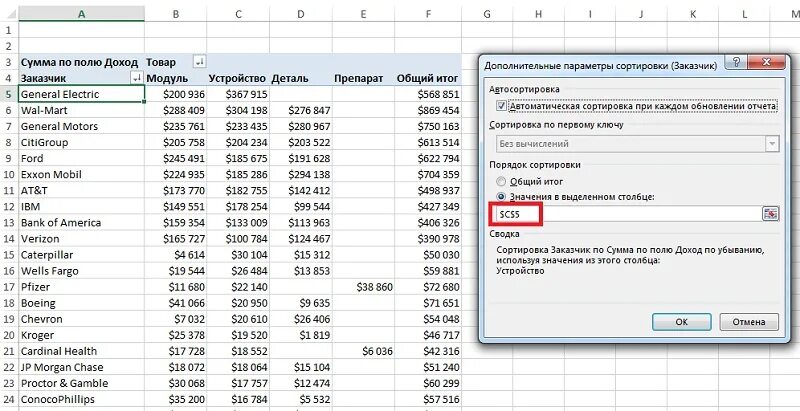This screenshot has height=411, width=800.
Task: Toggle automatic sorting on report update checkbox
Action: coord(502,106)
